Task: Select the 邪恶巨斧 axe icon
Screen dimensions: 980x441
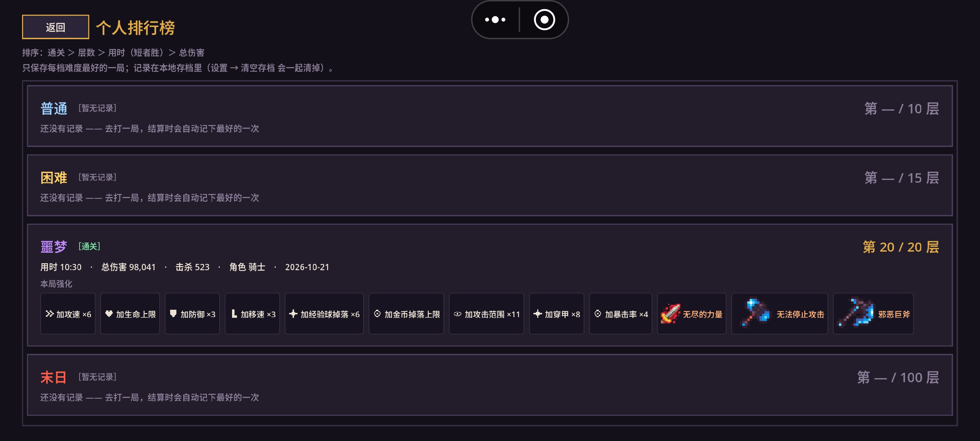Action: [x=856, y=313]
